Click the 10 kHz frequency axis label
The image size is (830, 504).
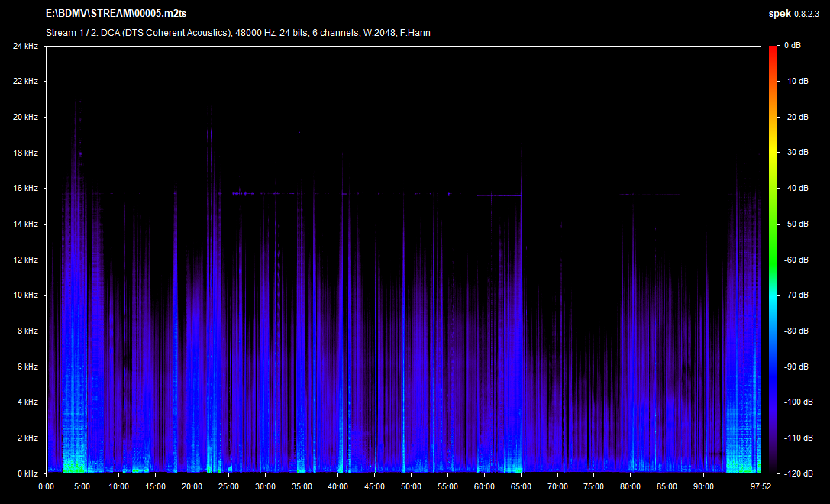click(25, 295)
